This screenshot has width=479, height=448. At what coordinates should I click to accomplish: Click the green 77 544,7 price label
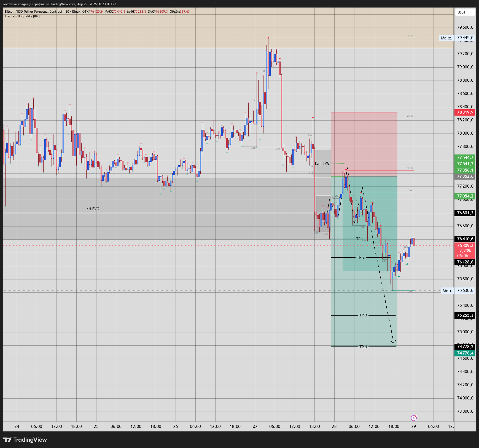465,158
